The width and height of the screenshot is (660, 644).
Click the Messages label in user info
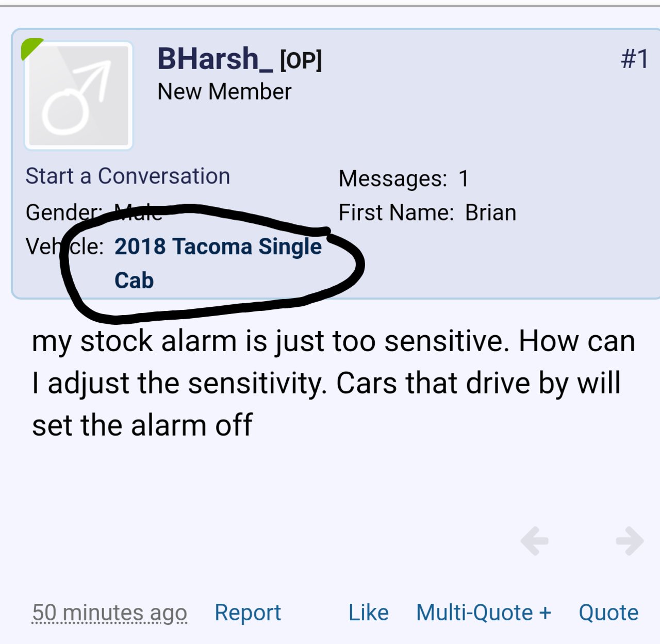pos(393,179)
